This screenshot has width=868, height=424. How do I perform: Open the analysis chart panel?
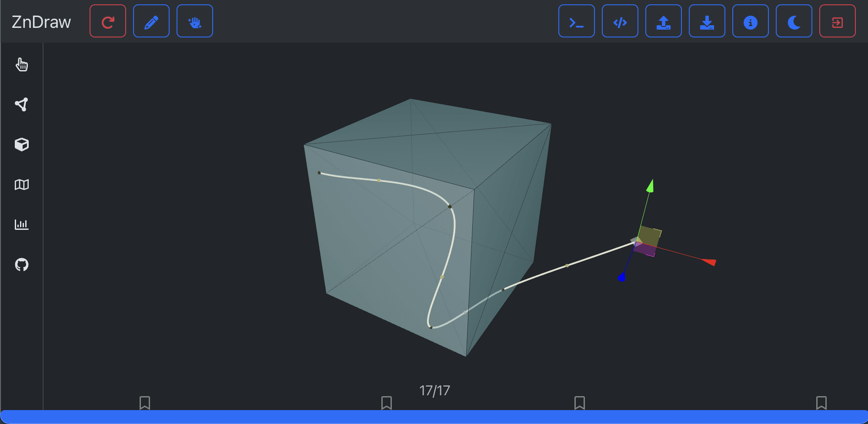click(x=22, y=225)
